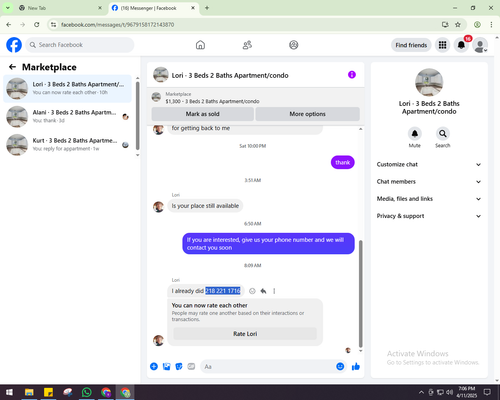This screenshot has width=500, height=400.
Task: Expand the Privacy & support section
Action: [x=429, y=216]
